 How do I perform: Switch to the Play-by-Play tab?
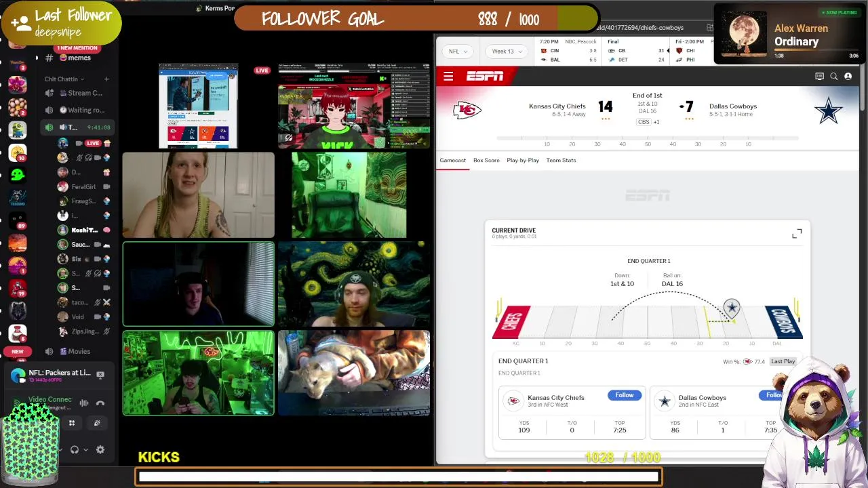[523, 161]
